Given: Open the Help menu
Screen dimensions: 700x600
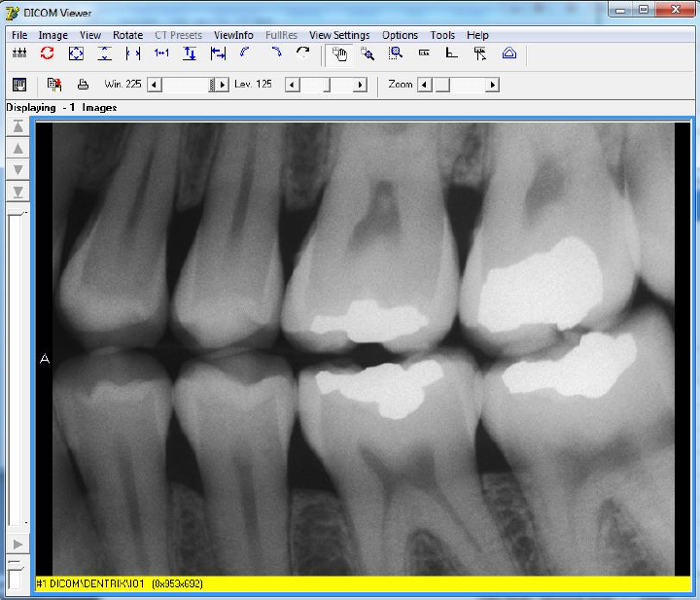Looking at the screenshot, I should coord(477,35).
